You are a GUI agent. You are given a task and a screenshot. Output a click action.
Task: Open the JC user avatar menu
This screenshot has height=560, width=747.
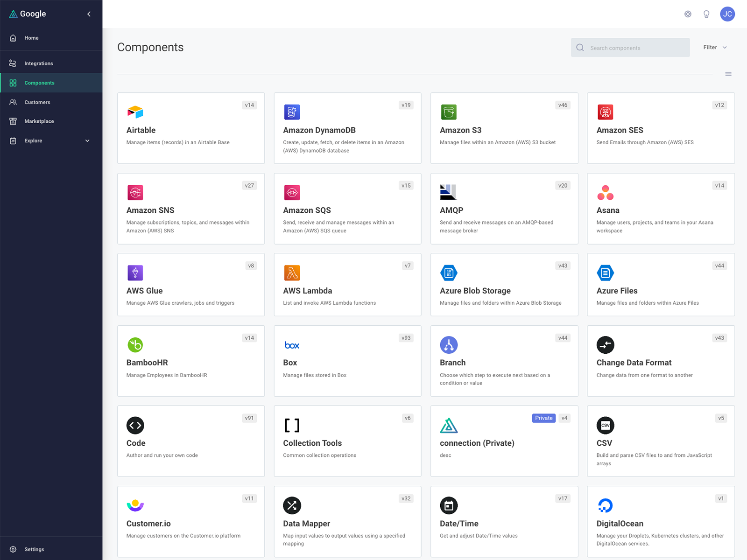pyautogui.click(x=727, y=14)
